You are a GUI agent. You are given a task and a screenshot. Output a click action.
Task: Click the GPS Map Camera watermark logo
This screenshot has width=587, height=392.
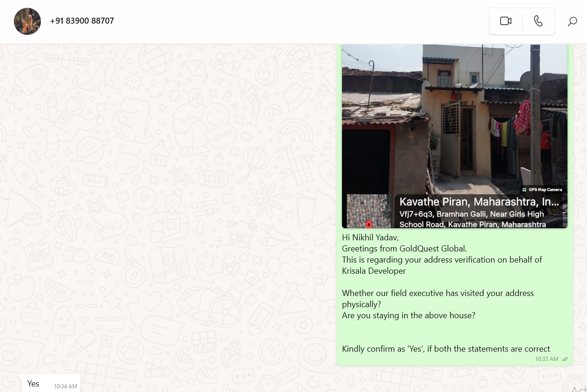click(x=542, y=189)
